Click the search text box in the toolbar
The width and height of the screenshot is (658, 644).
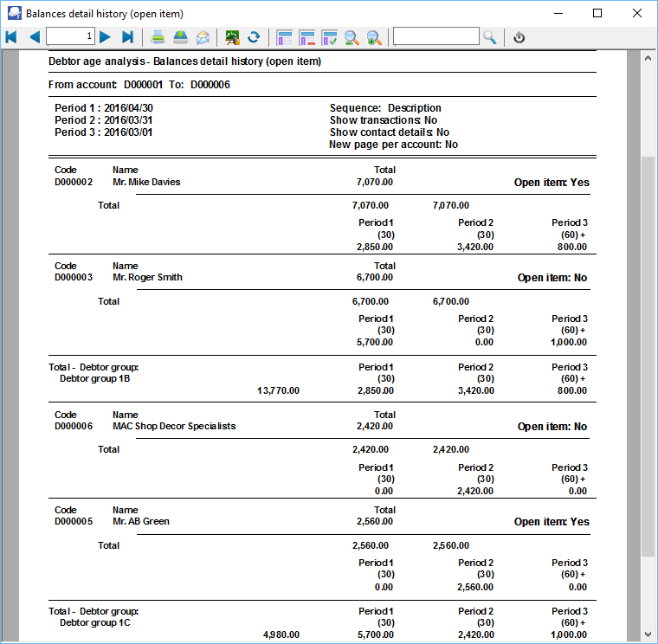coord(435,36)
